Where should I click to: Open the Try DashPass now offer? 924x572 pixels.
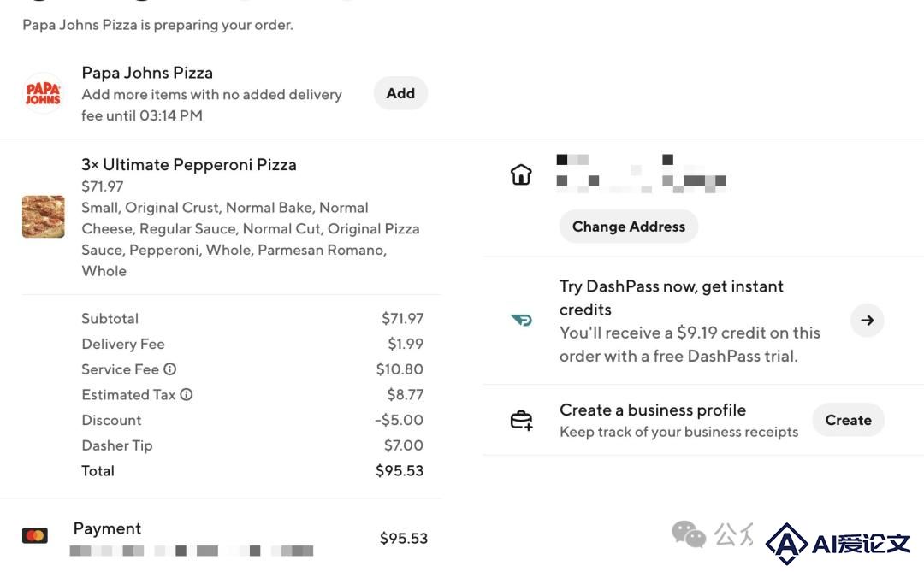click(690, 321)
